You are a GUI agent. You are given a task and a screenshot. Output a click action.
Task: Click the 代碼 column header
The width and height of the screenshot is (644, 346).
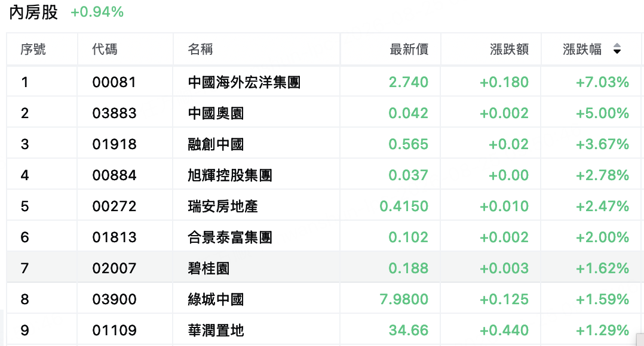pyautogui.click(x=105, y=49)
